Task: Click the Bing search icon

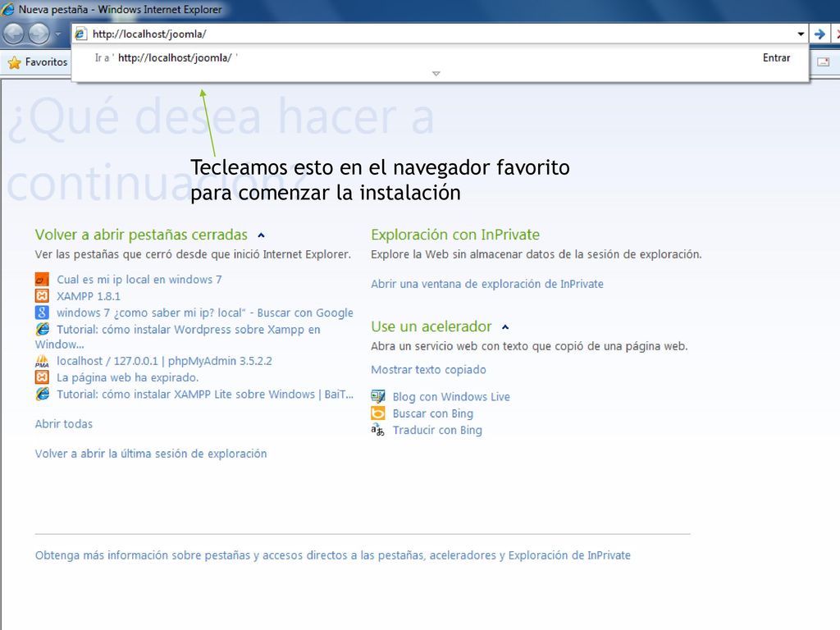Action: [377, 413]
